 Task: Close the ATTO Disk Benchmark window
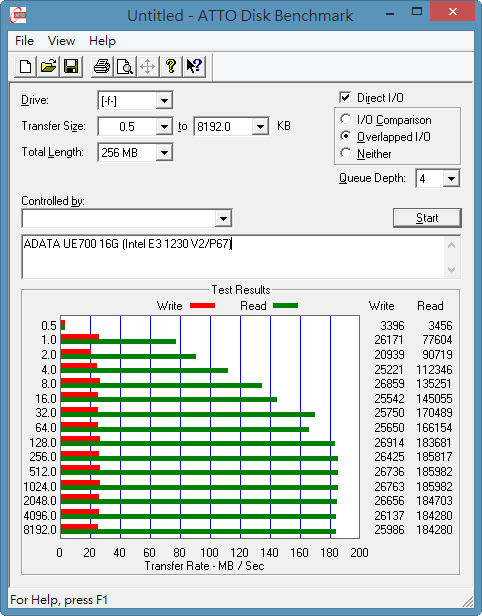[453, 12]
